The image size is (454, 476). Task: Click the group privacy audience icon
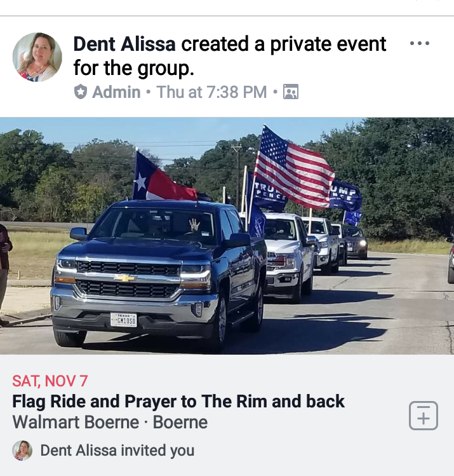click(x=291, y=92)
